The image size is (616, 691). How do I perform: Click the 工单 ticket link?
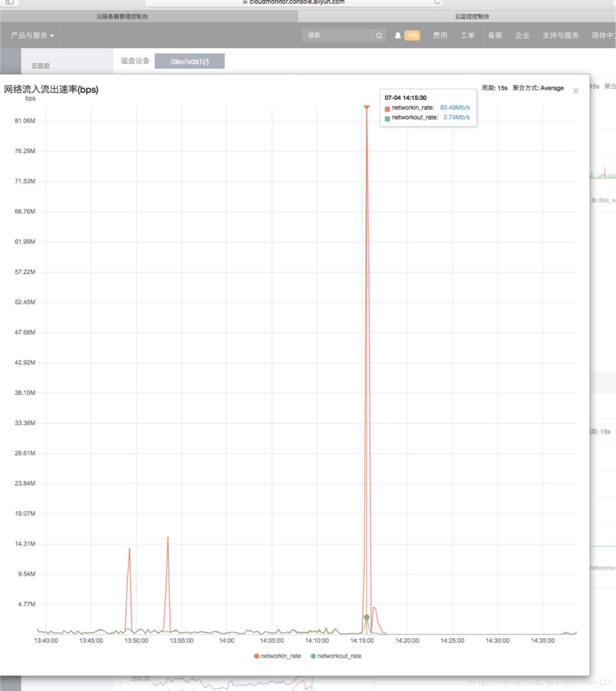point(467,35)
